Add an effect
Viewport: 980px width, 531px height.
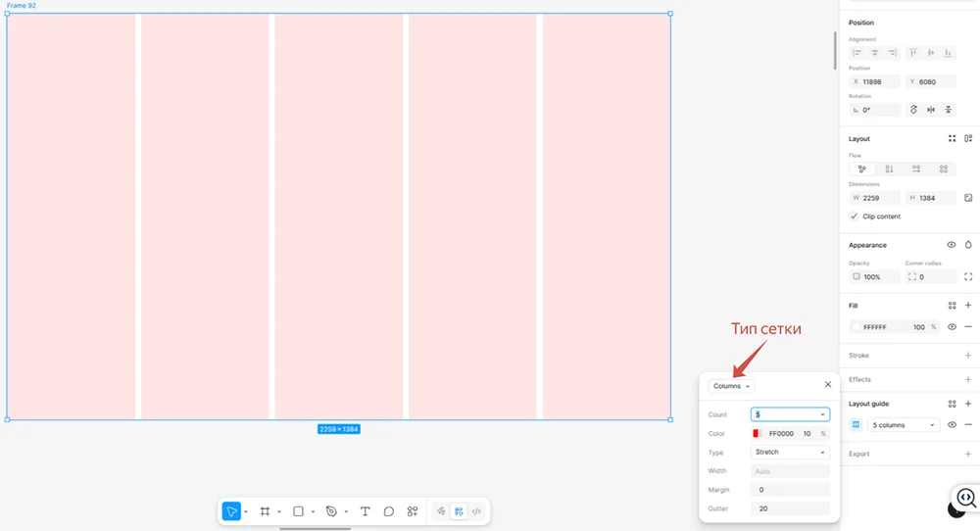coord(968,379)
